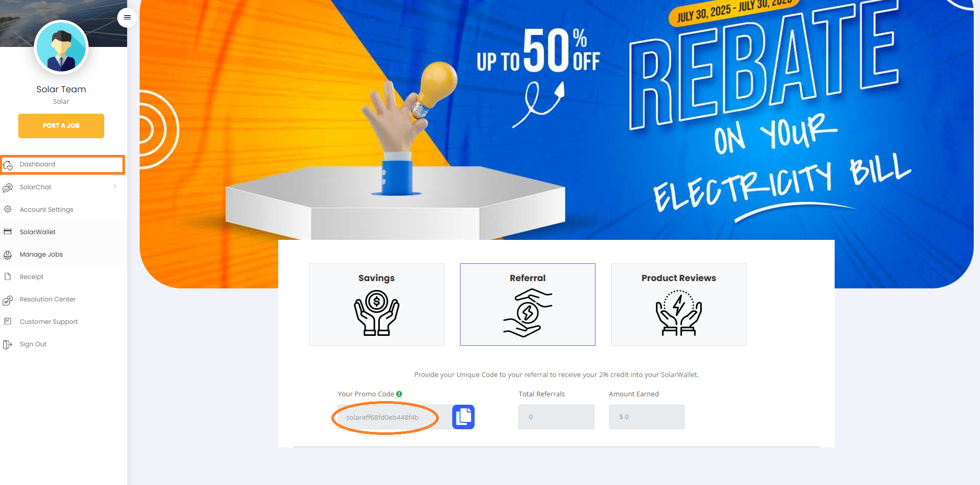
Task: Select the Savings tab card
Action: (x=377, y=305)
